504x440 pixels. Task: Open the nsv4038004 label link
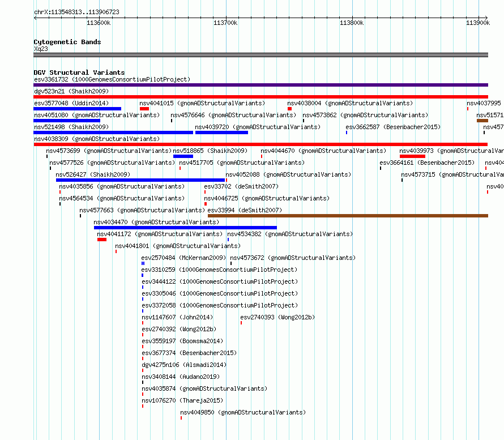tap(350, 103)
